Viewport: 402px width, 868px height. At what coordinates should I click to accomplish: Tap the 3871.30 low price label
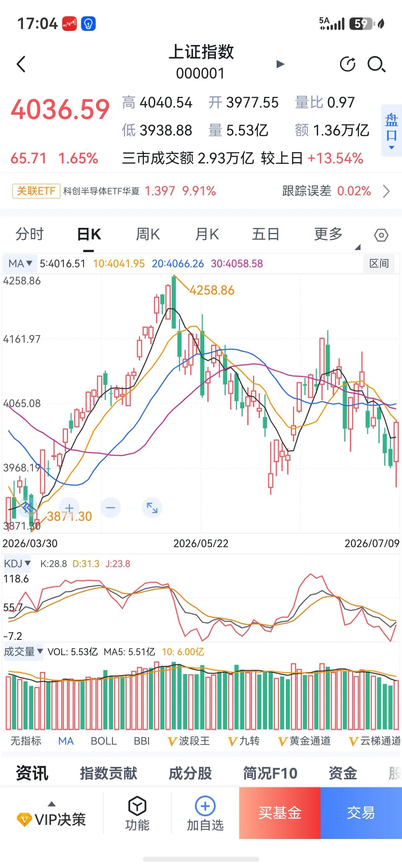(x=70, y=516)
